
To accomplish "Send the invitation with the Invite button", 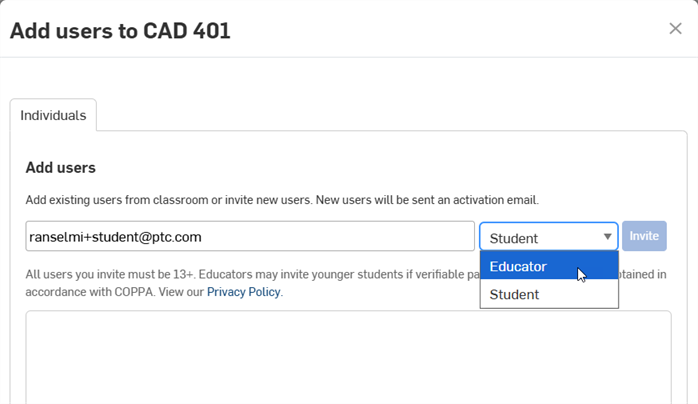I will point(644,236).
